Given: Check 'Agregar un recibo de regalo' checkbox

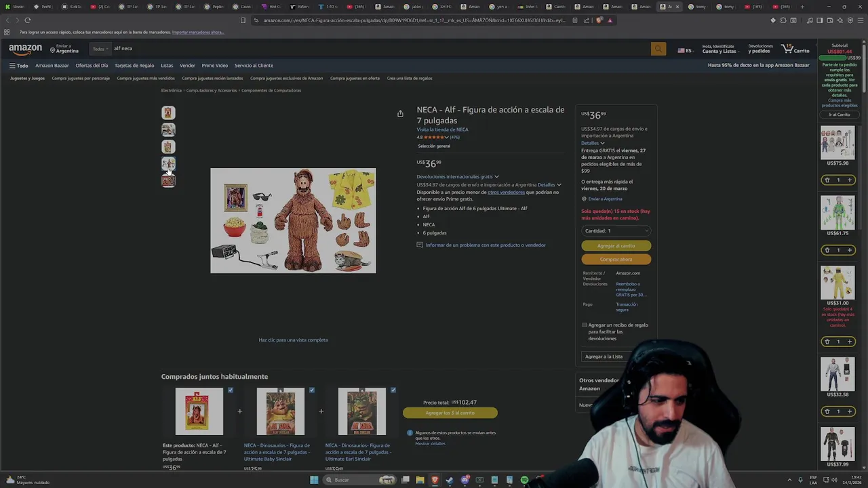Looking at the screenshot, I should click(x=585, y=325).
